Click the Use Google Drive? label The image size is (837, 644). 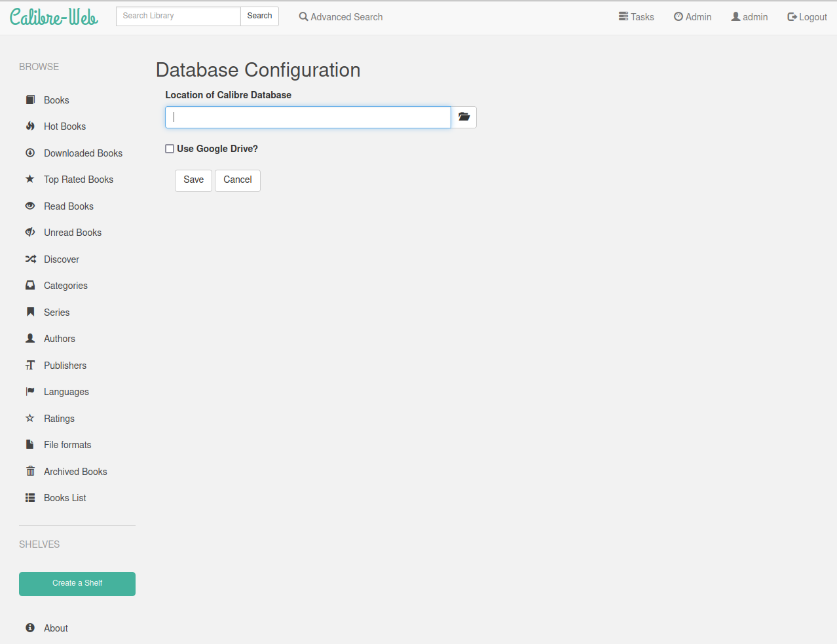tap(217, 149)
